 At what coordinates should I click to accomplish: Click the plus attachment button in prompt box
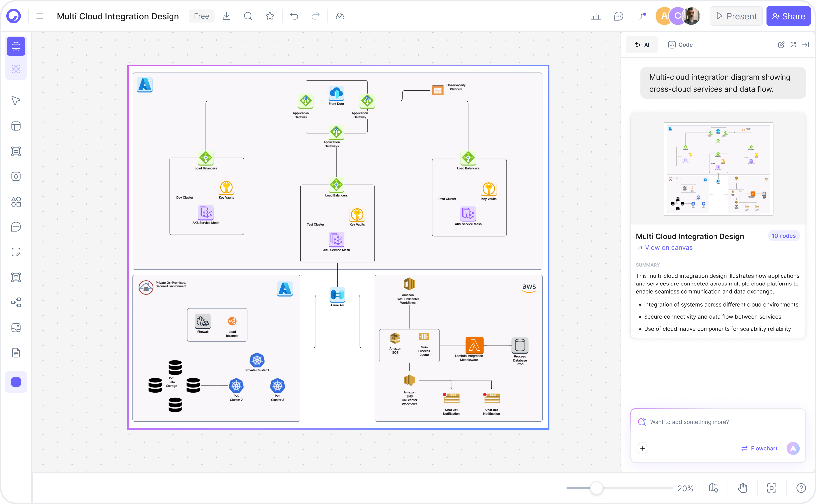pyautogui.click(x=643, y=448)
